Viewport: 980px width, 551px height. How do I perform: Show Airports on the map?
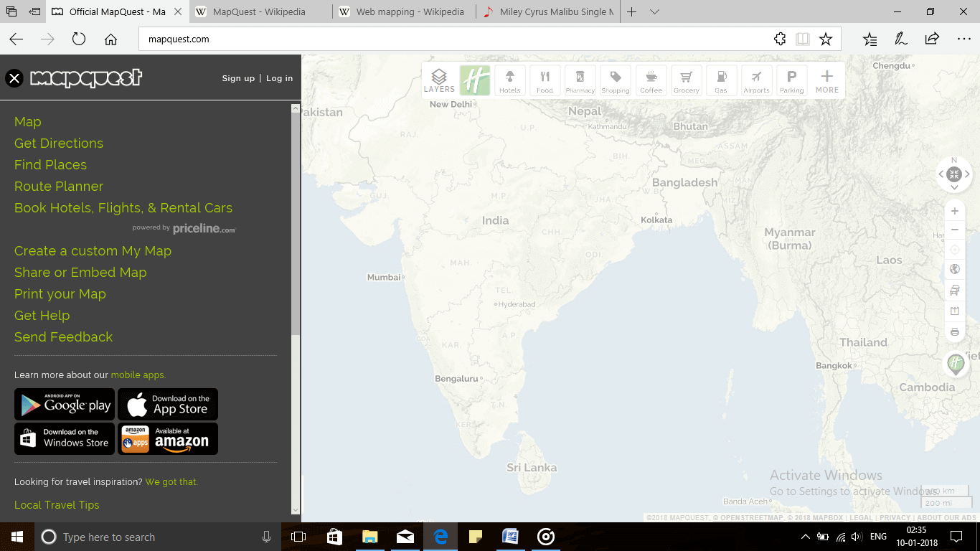pos(756,80)
